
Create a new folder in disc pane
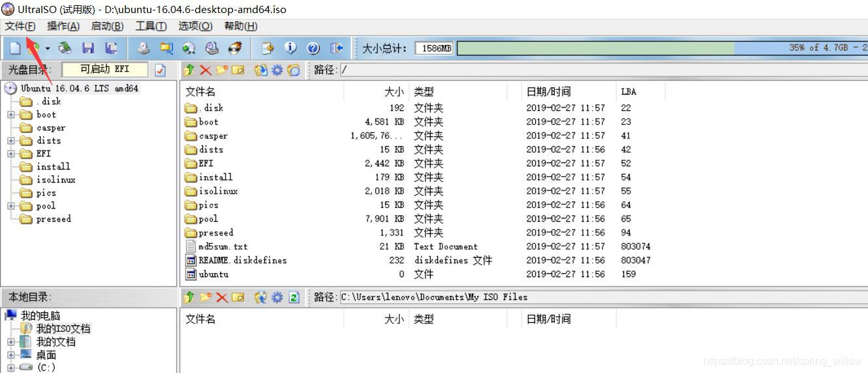[x=222, y=70]
